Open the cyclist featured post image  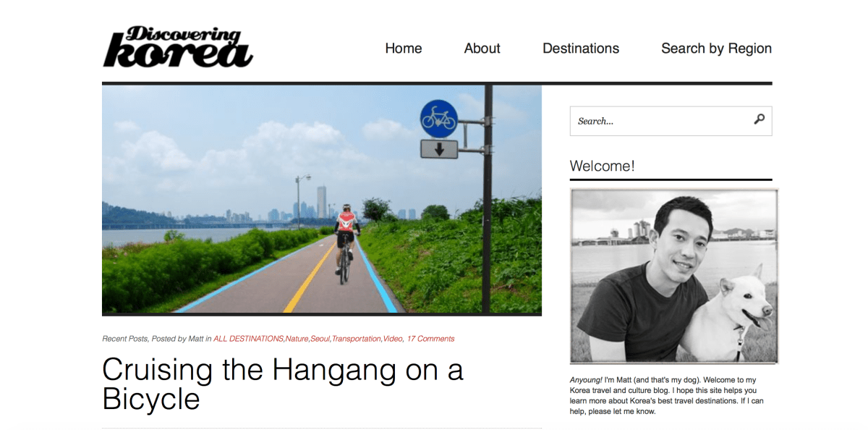[322, 199]
